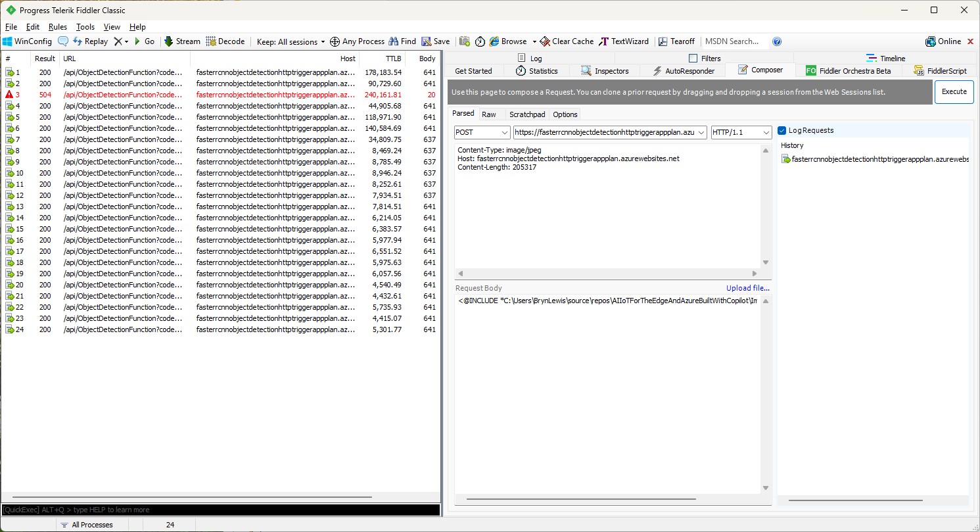The width and height of the screenshot is (980, 532).
Task: Uncheck the Log Requests checkbox
Action: pyautogui.click(x=782, y=130)
